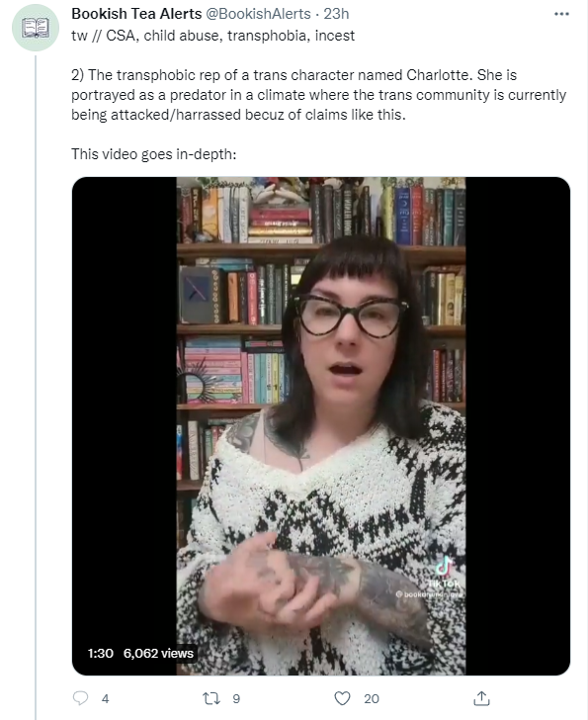The height and width of the screenshot is (720, 588).
Task: Click the share upload arrow icon
Action: (x=481, y=698)
